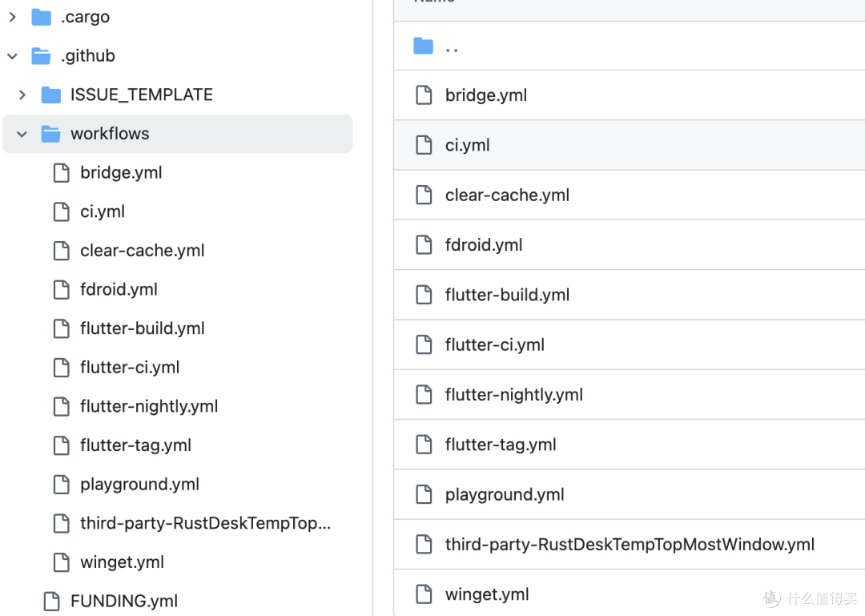Click the file icon beside FUNDING.yml
Image resolution: width=865 pixels, height=616 pixels.
point(50,601)
